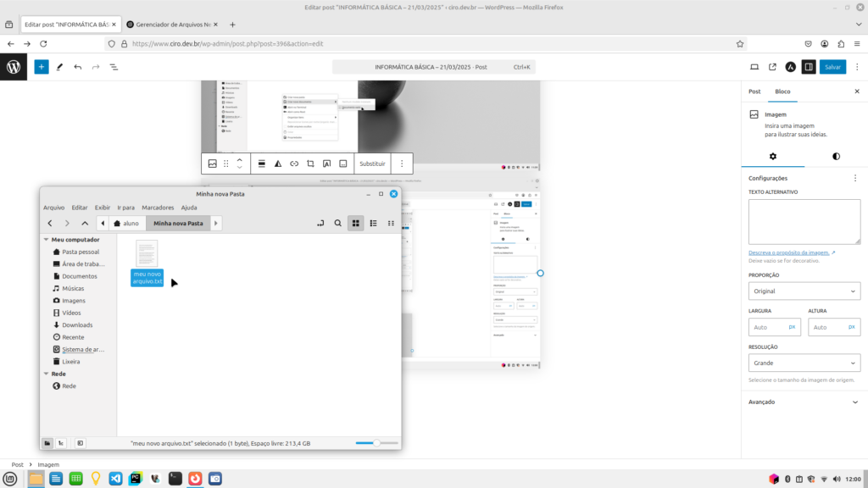Image resolution: width=868 pixels, height=488 pixels.
Task: Toggle location entry in file manager toolbar
Action: (320, 223)
